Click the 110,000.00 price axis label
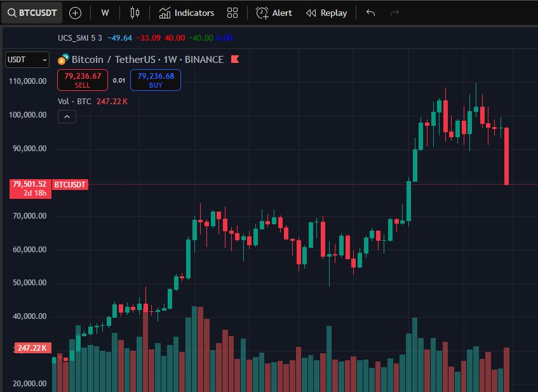 28,81
